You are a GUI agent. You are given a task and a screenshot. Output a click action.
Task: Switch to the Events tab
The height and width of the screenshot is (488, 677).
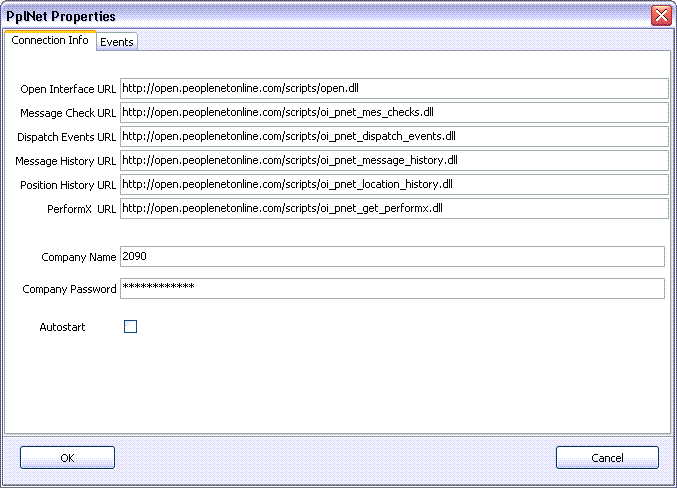117,42
